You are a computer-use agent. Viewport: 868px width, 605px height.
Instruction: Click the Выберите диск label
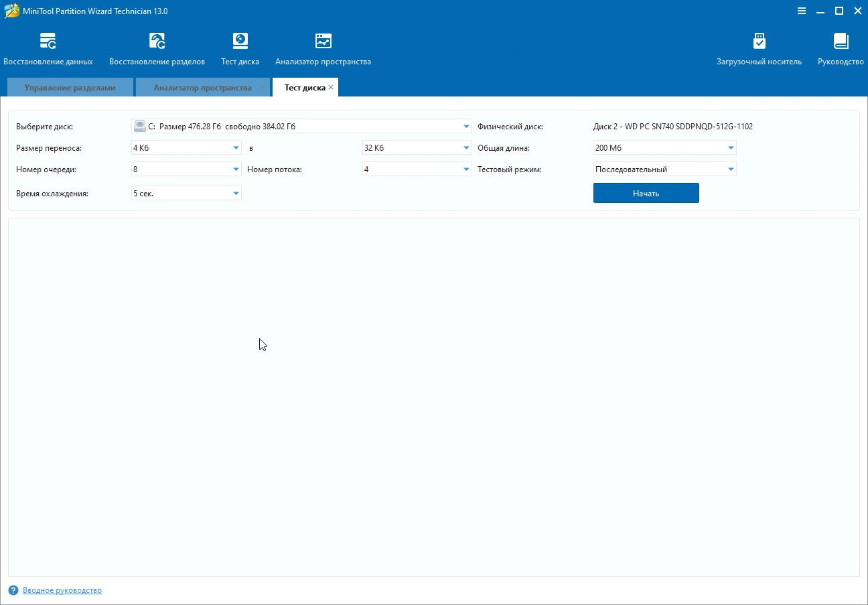[x=44, y=127]
